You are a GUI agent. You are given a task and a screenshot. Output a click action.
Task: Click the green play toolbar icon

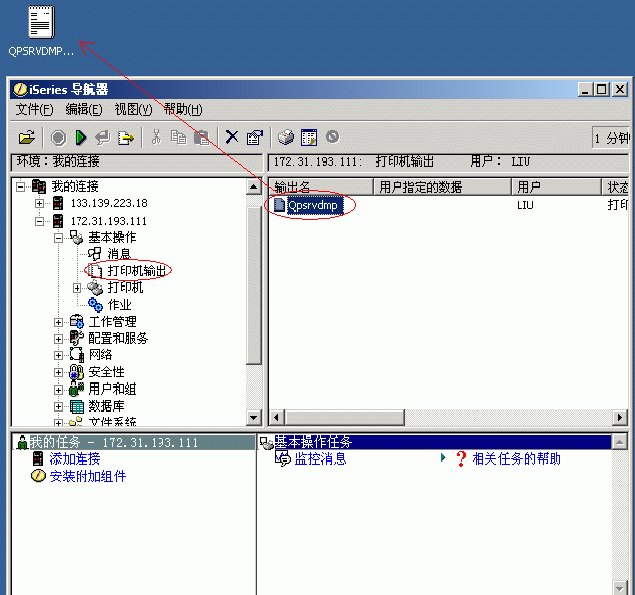pos(81,138)
